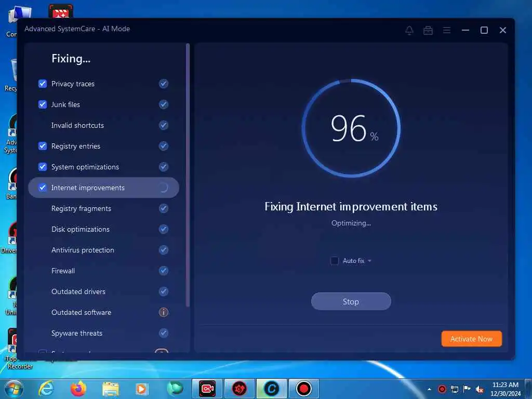Click the Privacy traces status checkmark
Image resolution: width=532 pixels, height=399 pixels.
(x=164, y=84)
